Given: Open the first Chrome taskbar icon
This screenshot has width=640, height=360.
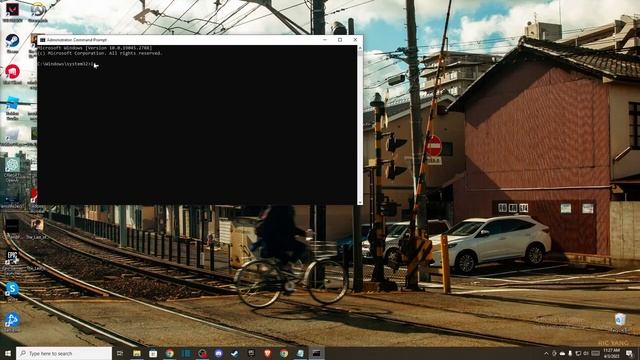Looking at the screenshot, I should (169, 353).
